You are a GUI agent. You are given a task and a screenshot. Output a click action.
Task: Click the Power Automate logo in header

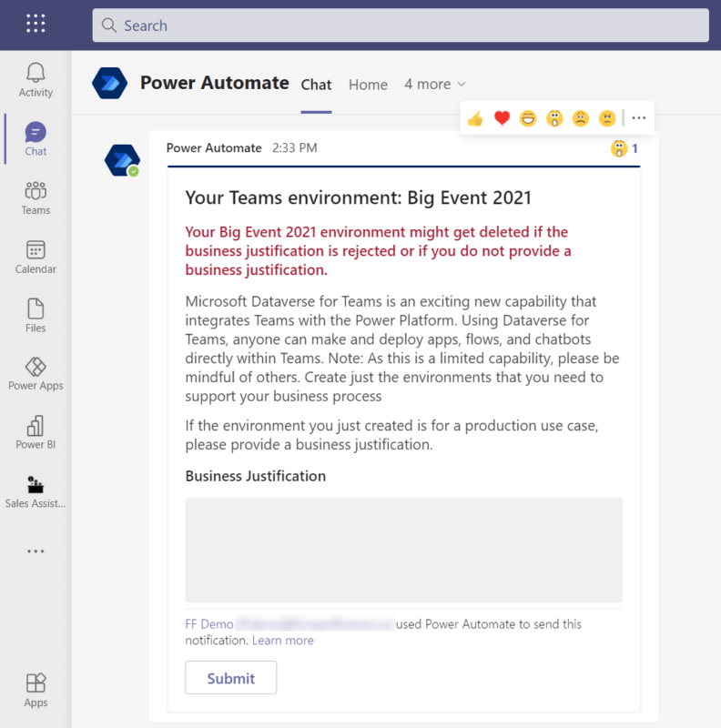pyautogui.click(x=109, y=83)
